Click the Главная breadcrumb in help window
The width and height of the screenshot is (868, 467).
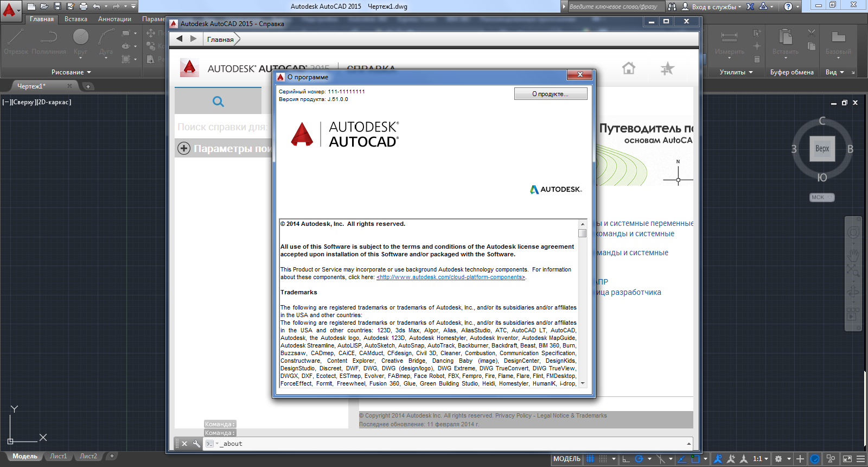pyautogui.click(x=220, y=39)
